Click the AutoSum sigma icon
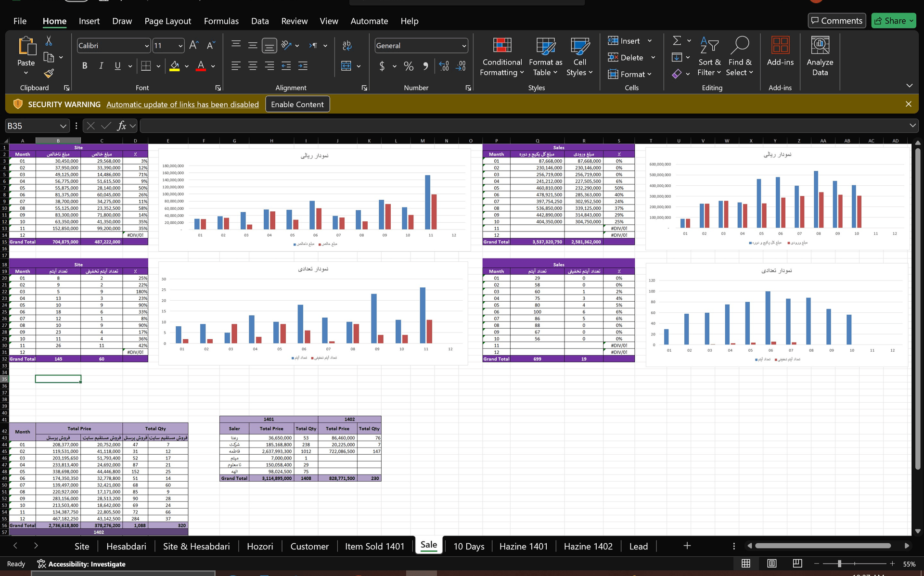The width and height of the screenshot is (924, 576). click(677, 41)
